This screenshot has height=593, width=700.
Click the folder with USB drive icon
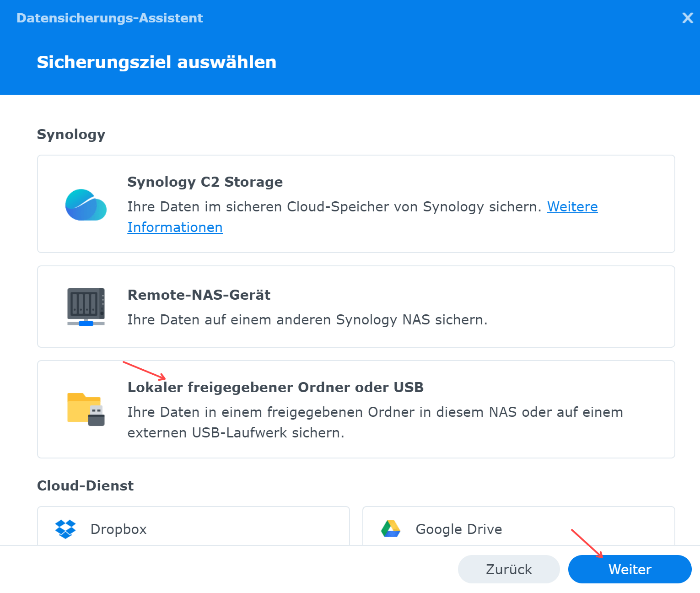[86, 409]
